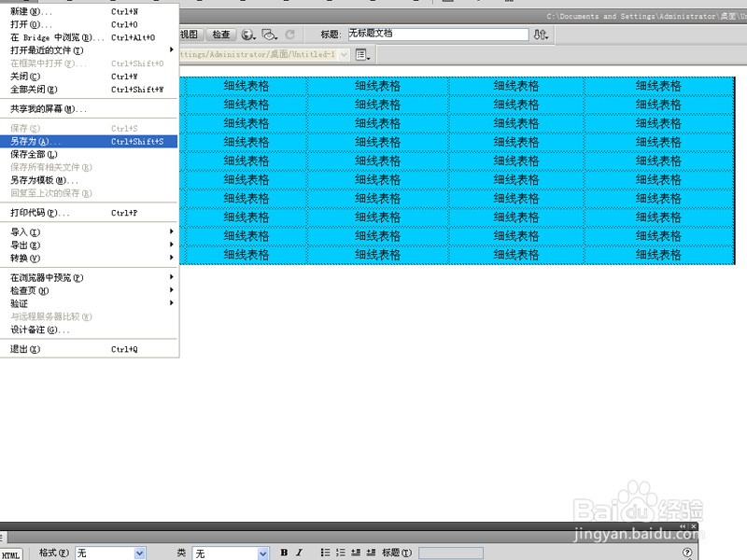Screen dimensions: 747x560
Task: Choose 共享我的屏幕 menu item
Action: coord(89,109)
